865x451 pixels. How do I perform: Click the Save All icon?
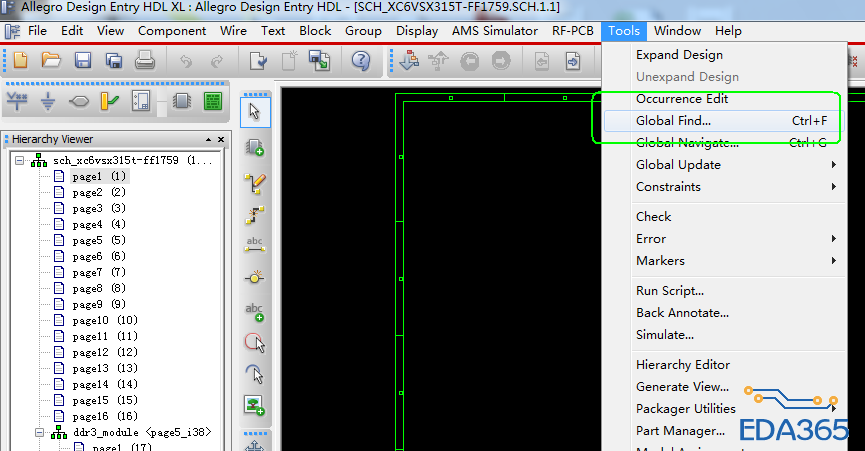click(x=114, y=60)
